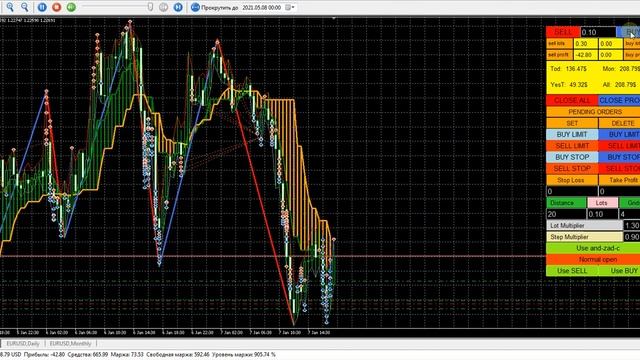The height and width of the screenshot is (360, 640).
Task: Click the status bar margin level 905.74 %
Action: 244,355
